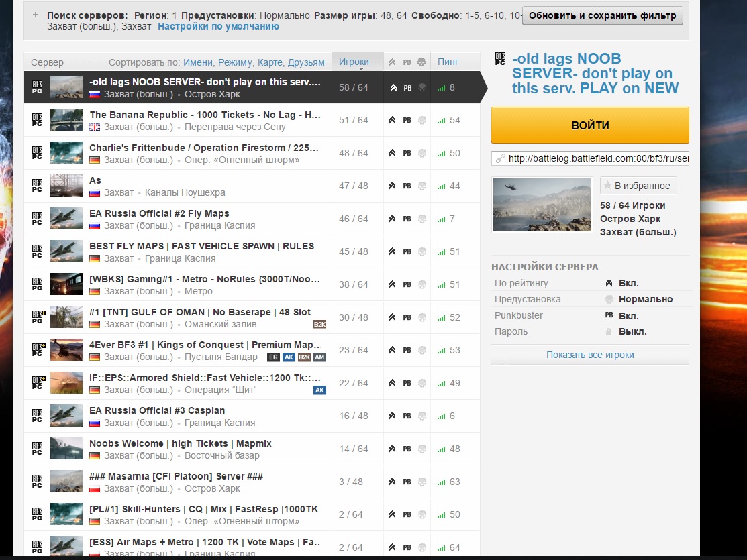Select the server URL field
The width and height of the screenshot is (747, 560).
pyautogui.click(x=590, y=158)
